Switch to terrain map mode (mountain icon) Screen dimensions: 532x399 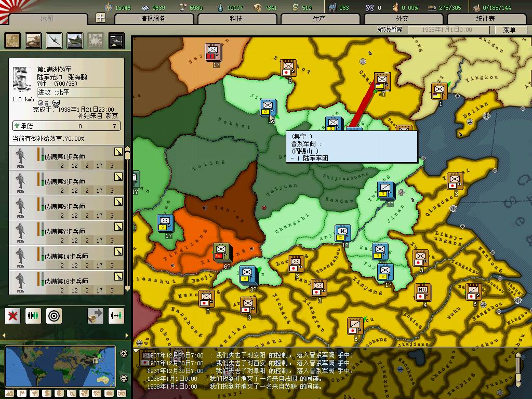click(9, 394)
